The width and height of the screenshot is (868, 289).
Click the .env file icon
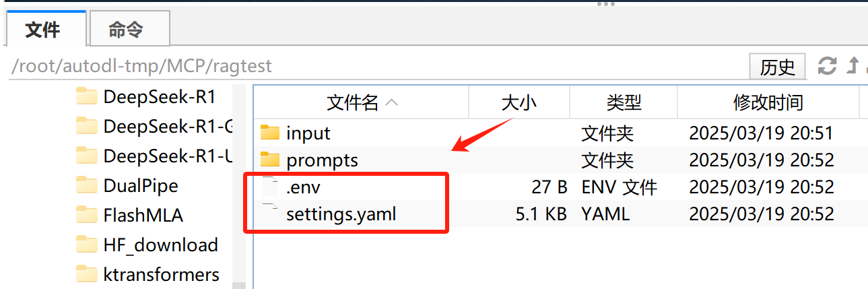click(x=269, y=187)
